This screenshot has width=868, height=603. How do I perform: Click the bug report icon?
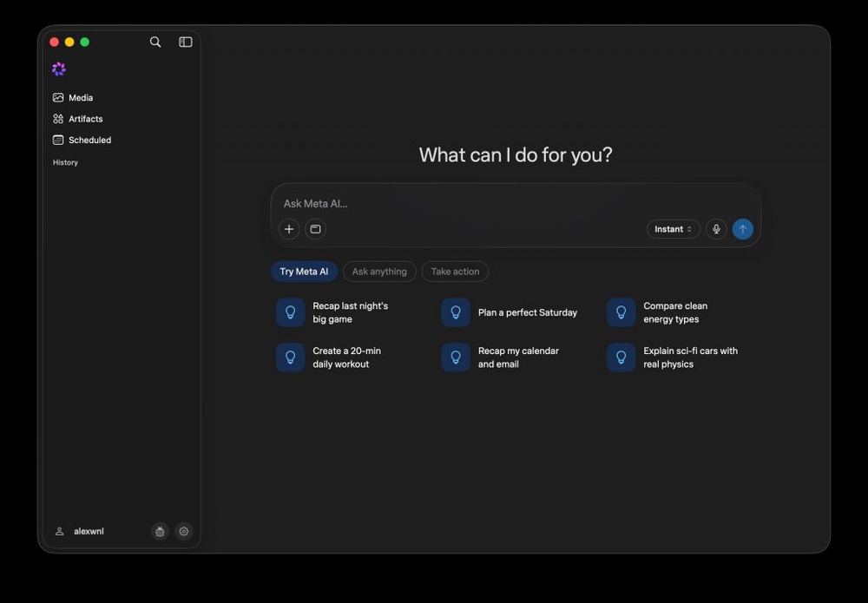pyautogui.click(x=160, y=531)
